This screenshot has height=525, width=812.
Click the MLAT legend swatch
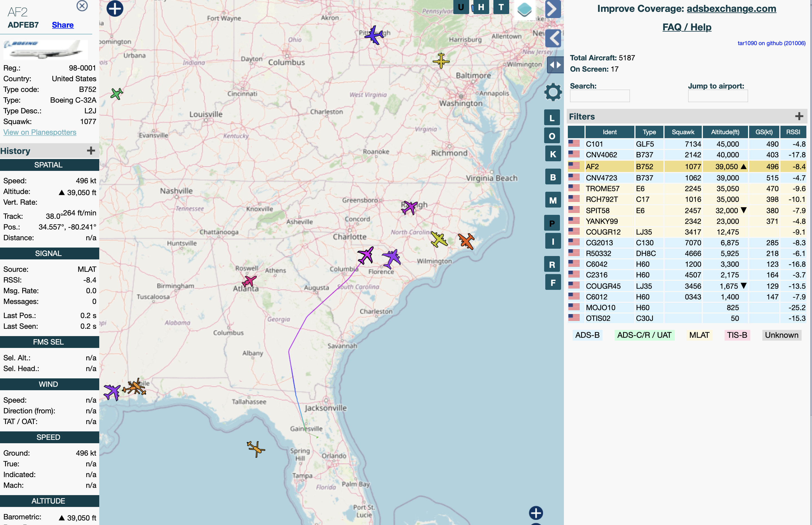click(699, 335)
